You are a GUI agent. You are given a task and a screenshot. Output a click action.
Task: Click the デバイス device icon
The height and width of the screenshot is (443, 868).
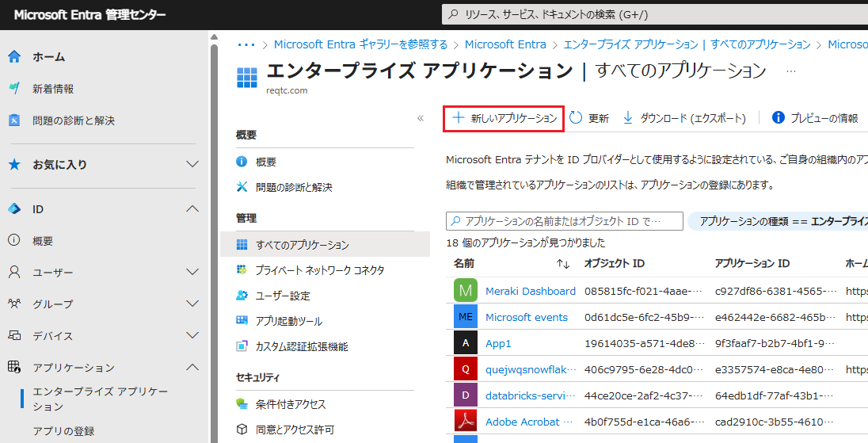point(14,335)
